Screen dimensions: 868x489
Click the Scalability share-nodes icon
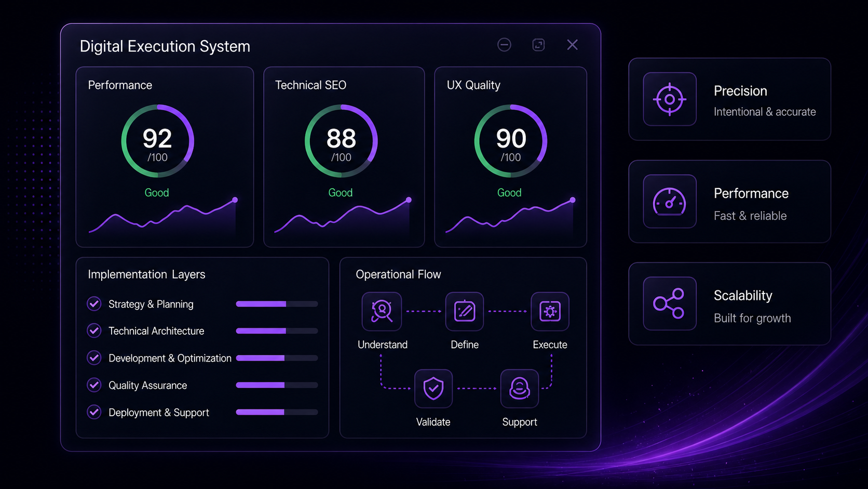[670, 303]
